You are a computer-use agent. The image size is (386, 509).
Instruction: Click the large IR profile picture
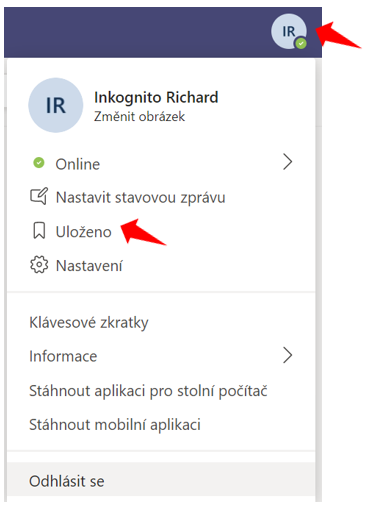(x=56, y=105)
